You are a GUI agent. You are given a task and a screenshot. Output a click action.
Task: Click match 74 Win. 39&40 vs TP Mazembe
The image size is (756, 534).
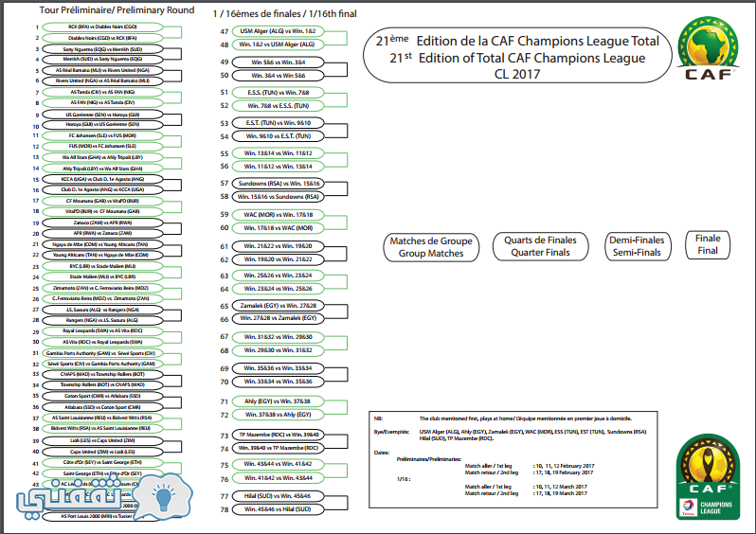click(278, 448)
